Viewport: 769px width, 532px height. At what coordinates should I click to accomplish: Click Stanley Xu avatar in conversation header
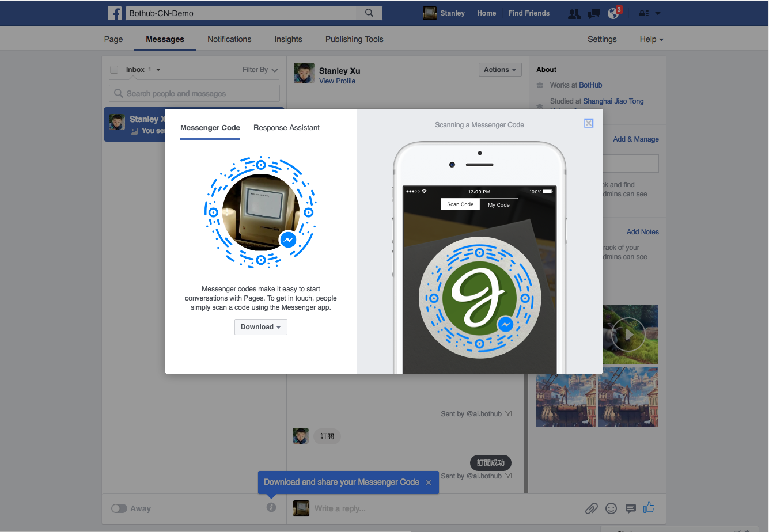click(x=304, y=74)
